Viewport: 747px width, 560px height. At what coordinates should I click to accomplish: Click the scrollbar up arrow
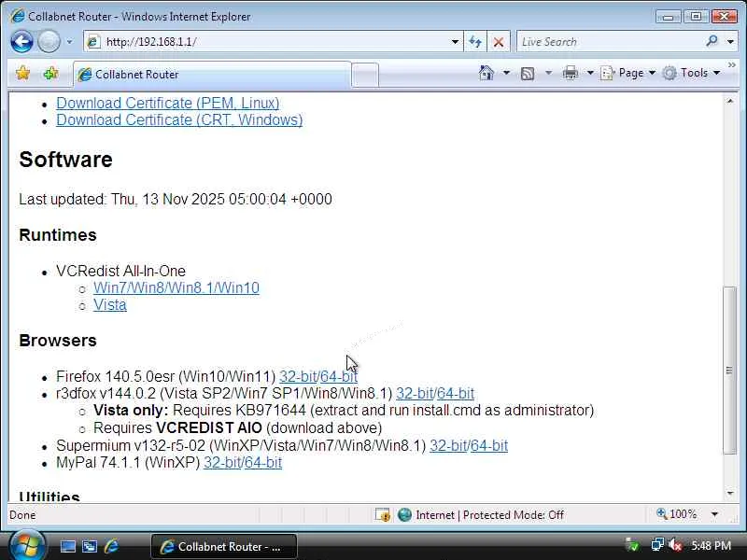pos(730,101)
